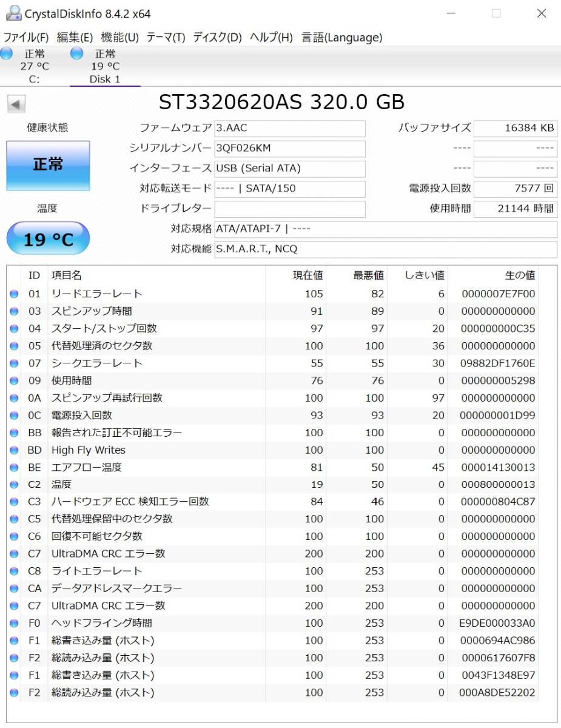Click the シリアルナンバー field
Viewport: 561px width, 728px height.
[x=290, y=149]
